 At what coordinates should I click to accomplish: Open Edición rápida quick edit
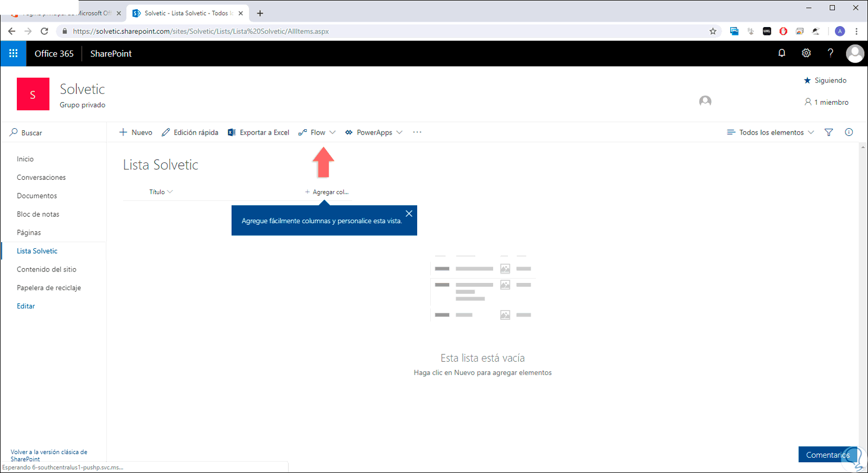click(190, 133)
